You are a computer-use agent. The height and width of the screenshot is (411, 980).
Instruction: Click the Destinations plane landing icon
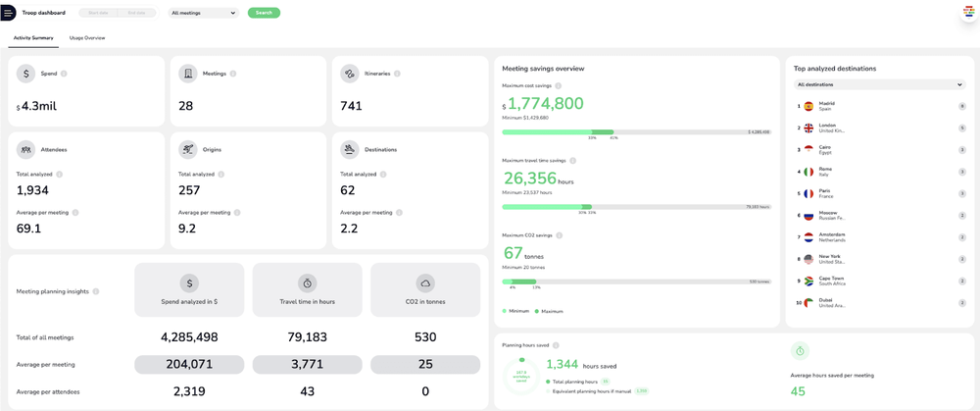[x=349, y=149]
